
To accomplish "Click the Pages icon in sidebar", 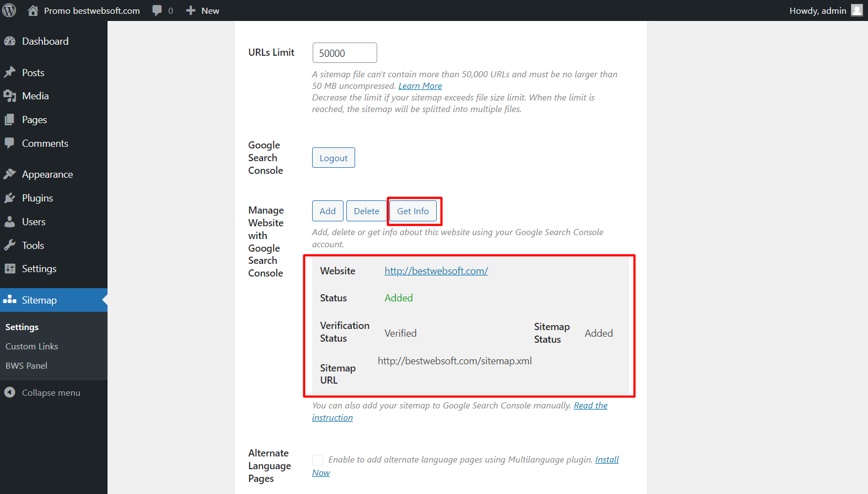I will [10, 120].
